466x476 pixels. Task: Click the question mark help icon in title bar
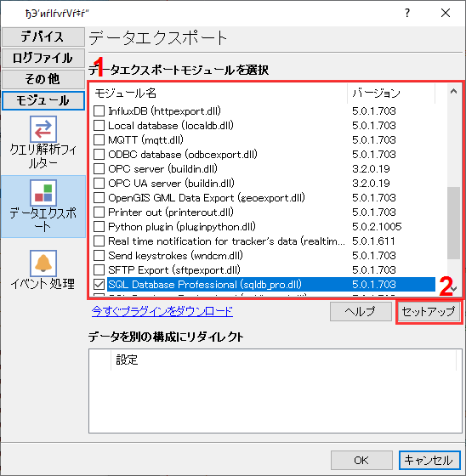tap(407, 13)
